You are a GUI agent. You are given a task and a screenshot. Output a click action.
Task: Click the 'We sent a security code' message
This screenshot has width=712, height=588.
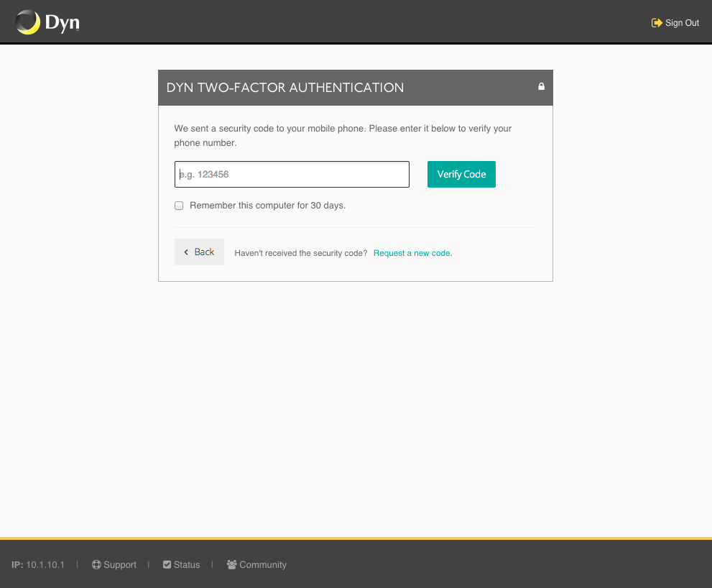point(343,135)
